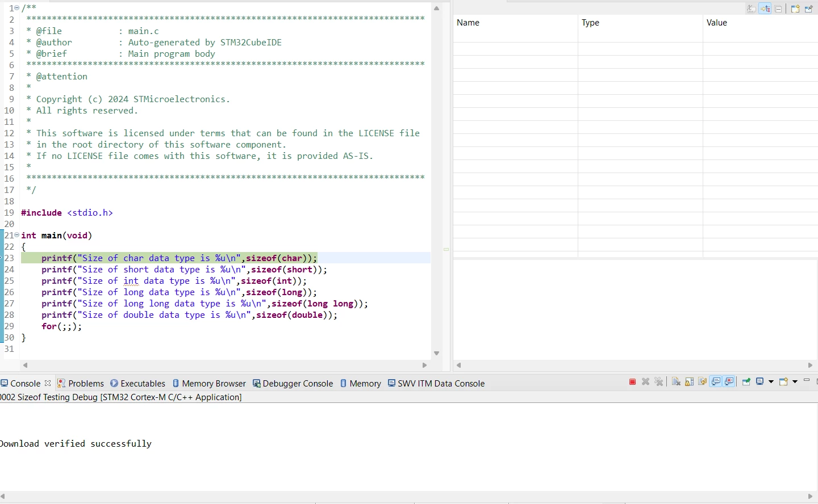Click 'int main(void)' declaration

coord(56,236)
